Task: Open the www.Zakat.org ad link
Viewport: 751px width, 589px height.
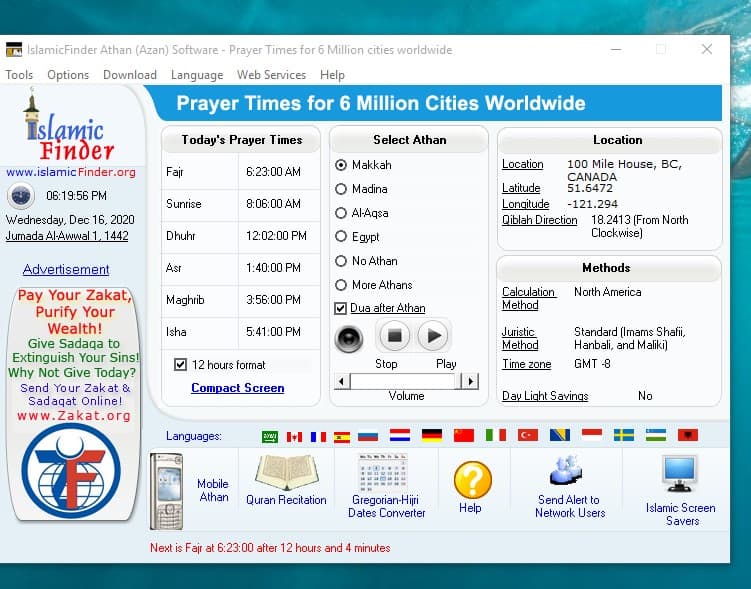Action: tap(74, 416)
